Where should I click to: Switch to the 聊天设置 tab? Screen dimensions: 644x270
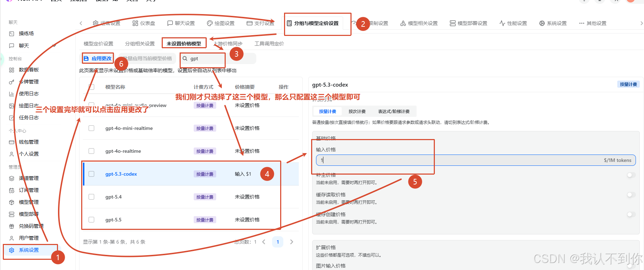pos(181,23)
